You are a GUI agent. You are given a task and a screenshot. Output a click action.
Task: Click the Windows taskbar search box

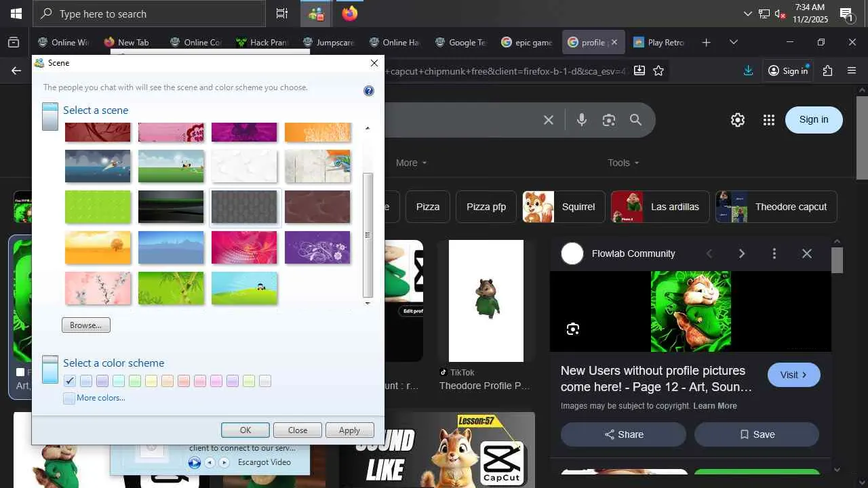tap(149, 14)
